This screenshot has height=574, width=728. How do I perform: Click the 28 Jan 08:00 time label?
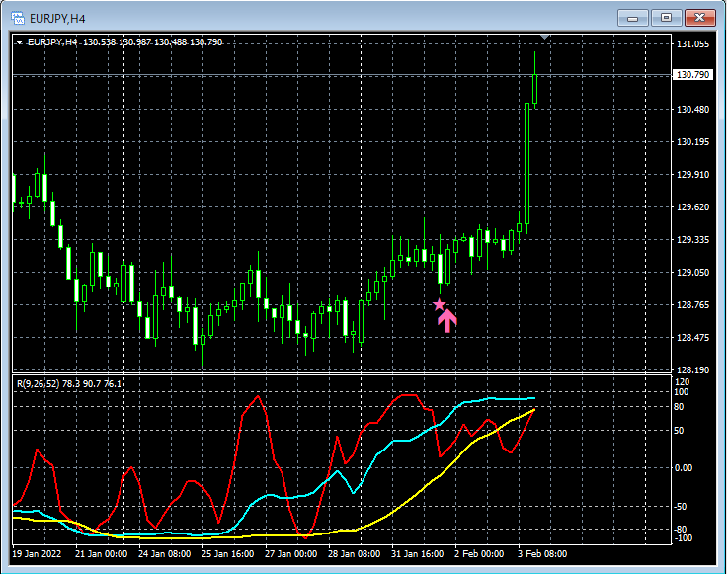pos(354,553)
